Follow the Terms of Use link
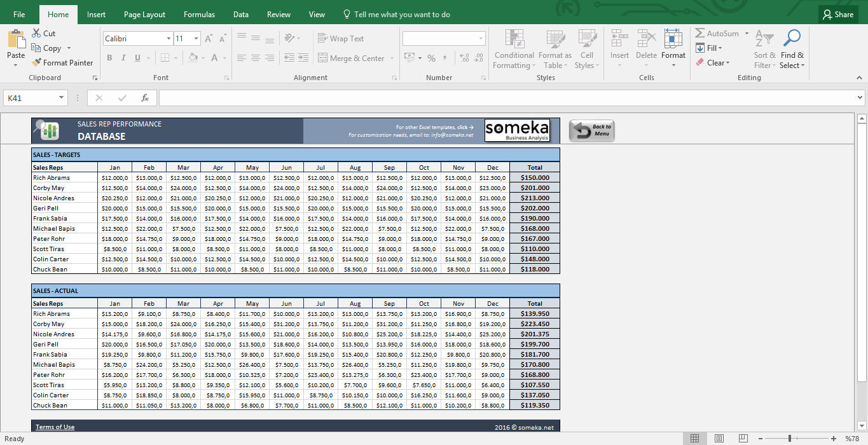The height and width of the screenshot is (445, 868). pos(55,427)
